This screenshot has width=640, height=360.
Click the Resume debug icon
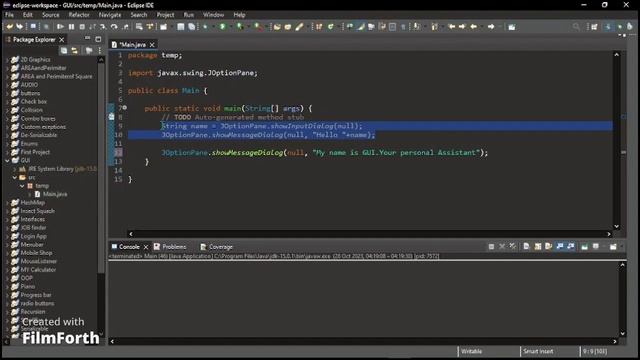pos(60,27)
